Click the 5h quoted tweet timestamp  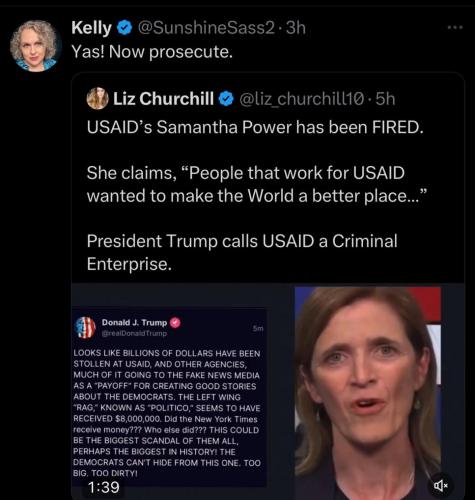385,99
